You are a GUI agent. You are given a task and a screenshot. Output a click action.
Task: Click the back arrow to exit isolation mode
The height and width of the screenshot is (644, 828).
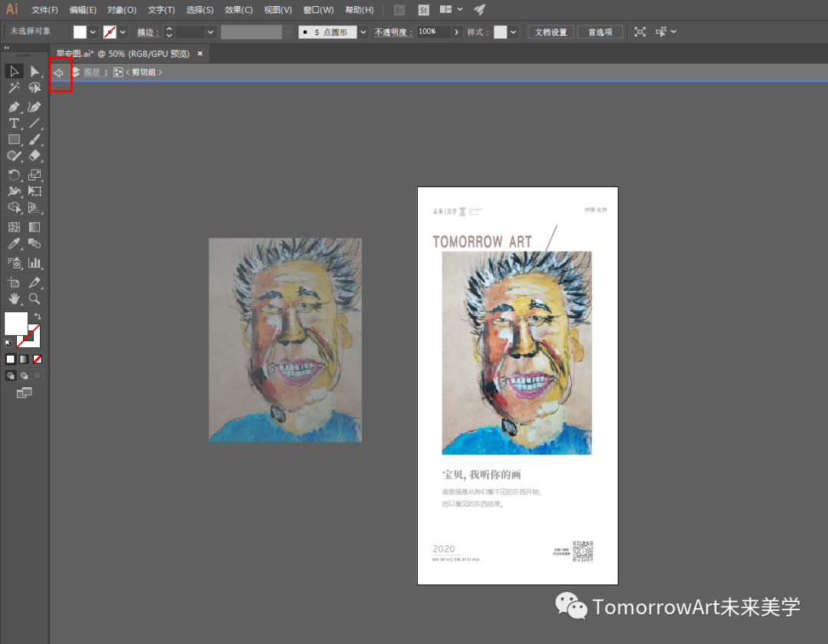point(58,72)
